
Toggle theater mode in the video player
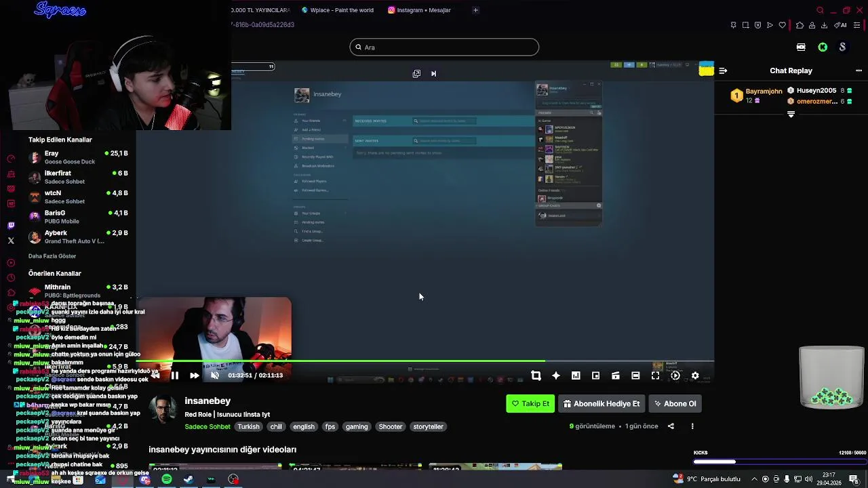point(635,375)
